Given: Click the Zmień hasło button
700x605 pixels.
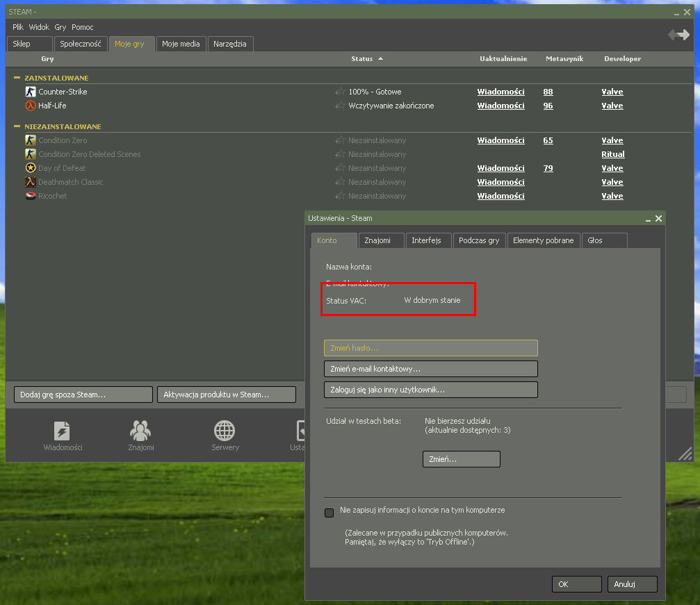Looking at the screenshot, I should (x=431, y=348).
